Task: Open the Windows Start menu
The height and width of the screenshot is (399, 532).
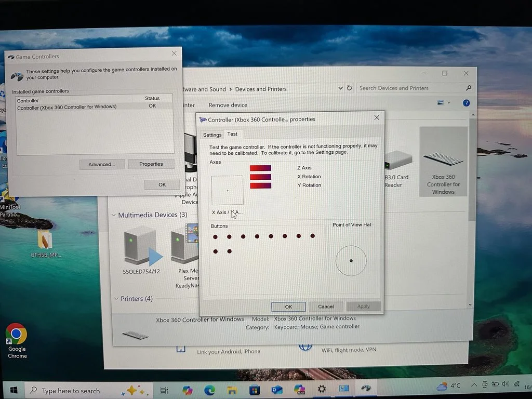Action: click(14, 390)
